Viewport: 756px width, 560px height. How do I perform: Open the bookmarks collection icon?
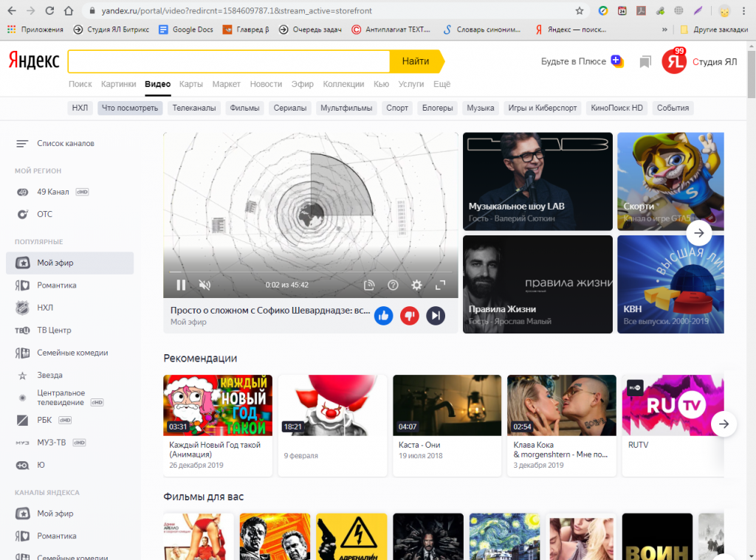coord(645,62)
